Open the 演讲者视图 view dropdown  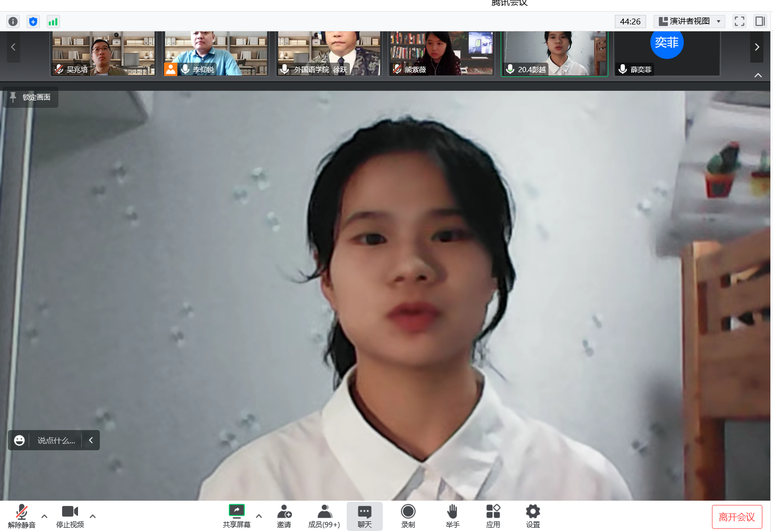(x=689, y=21)
